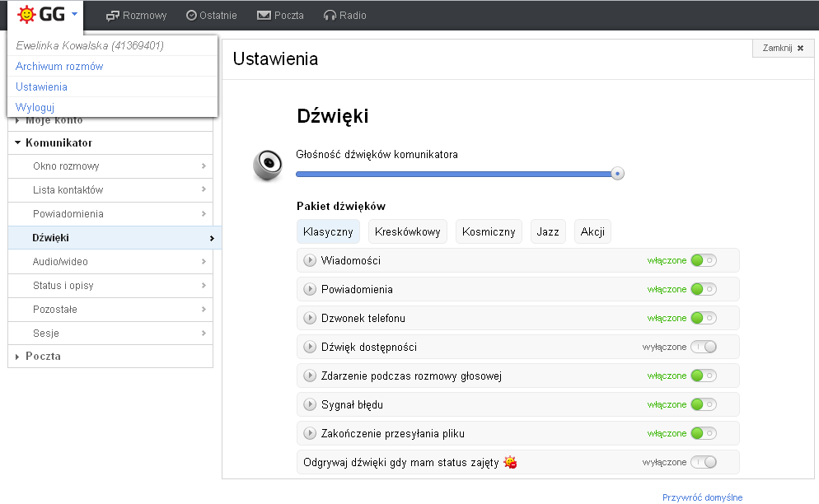819x504 pixels.
Task: Expand details for Dzwonek telefonu
Action: [x=310, y=317]
